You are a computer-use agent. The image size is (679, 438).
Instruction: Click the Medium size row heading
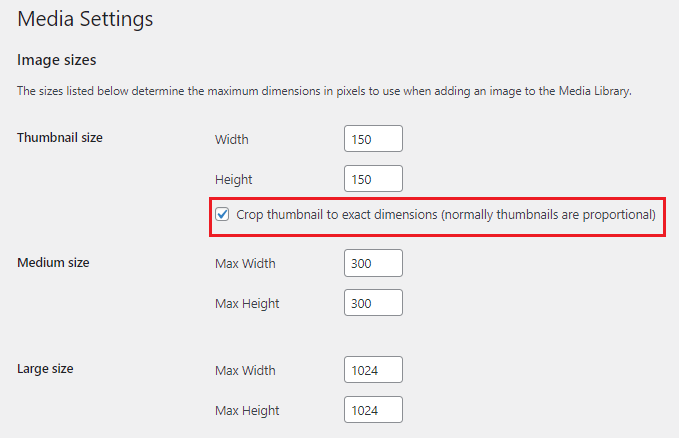pyautogui.click(x=53, y=262)
